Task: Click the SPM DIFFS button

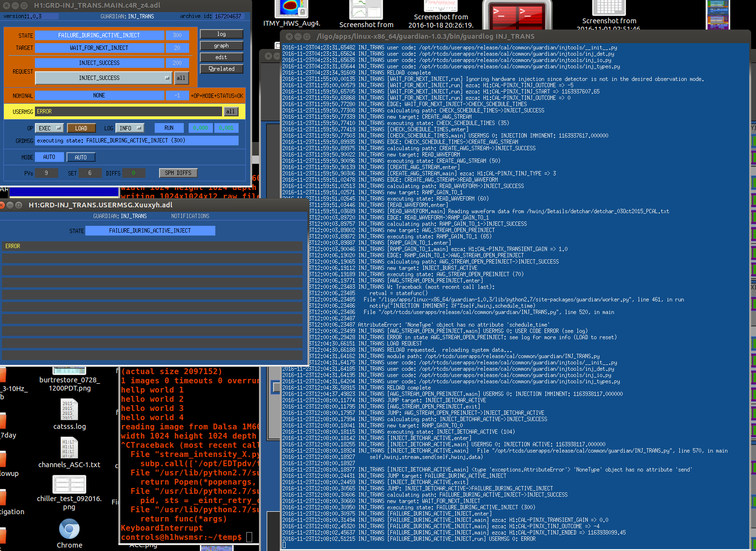Action: tap(178, 173)
